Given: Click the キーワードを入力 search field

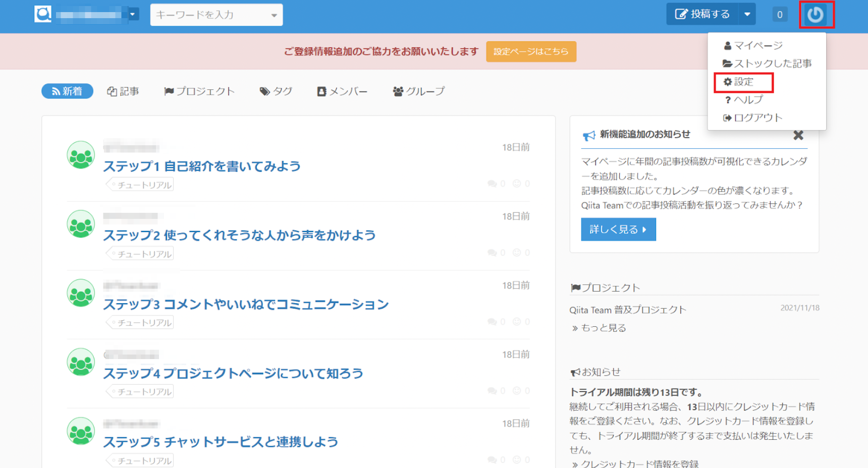Looking at the screenshot, I should pos(209,15).
